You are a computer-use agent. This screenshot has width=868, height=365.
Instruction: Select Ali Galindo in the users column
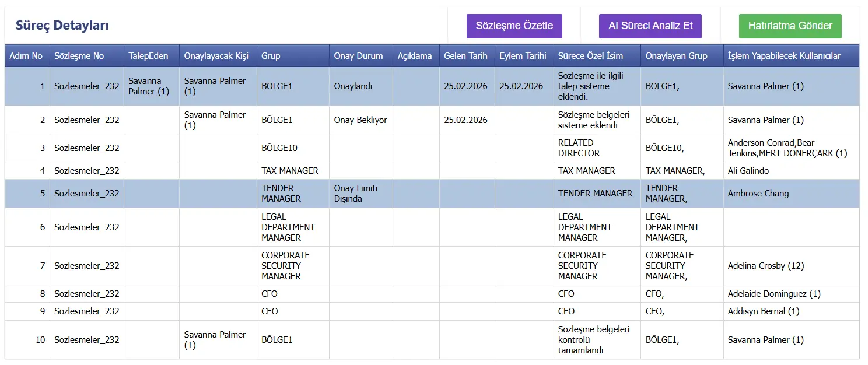click(748, 171)
